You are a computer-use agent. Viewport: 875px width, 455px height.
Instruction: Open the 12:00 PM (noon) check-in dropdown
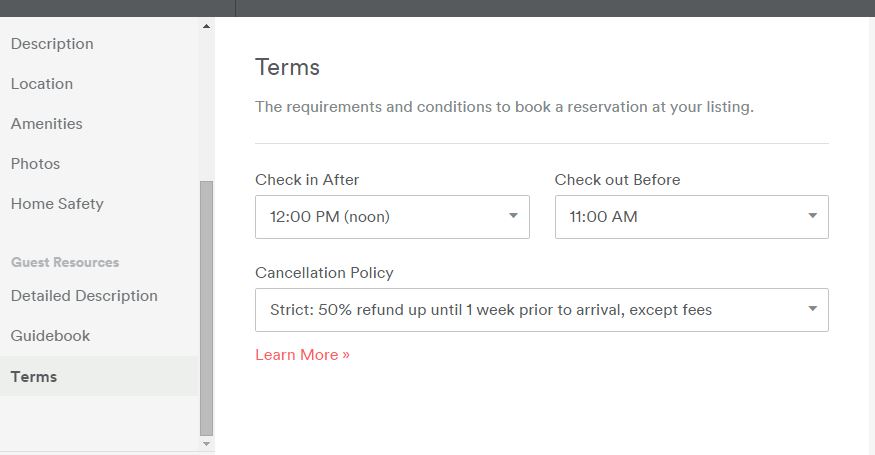pyautogui.click(x=392, y=217)
